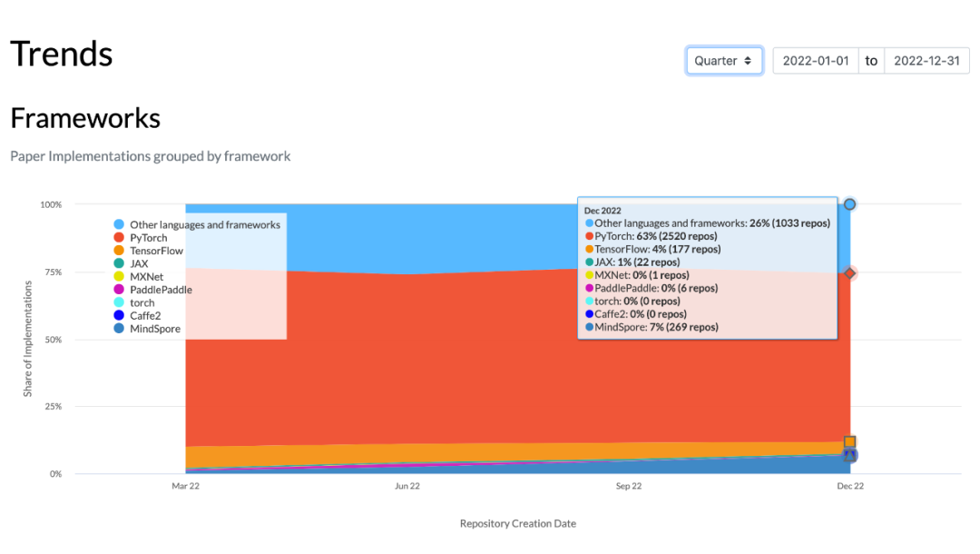This screenshot has width=980, height=554.
Task: Click the light blue circle marker at Dec 22
Action: click(849, 204)
